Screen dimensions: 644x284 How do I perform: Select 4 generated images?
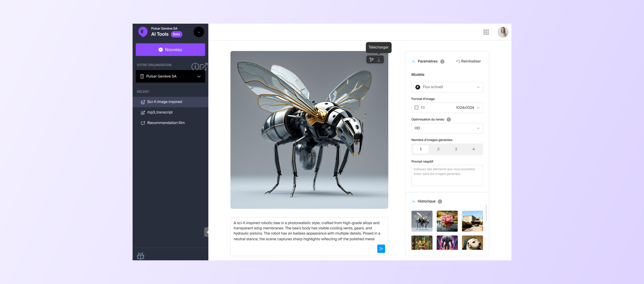coord(474,149)
